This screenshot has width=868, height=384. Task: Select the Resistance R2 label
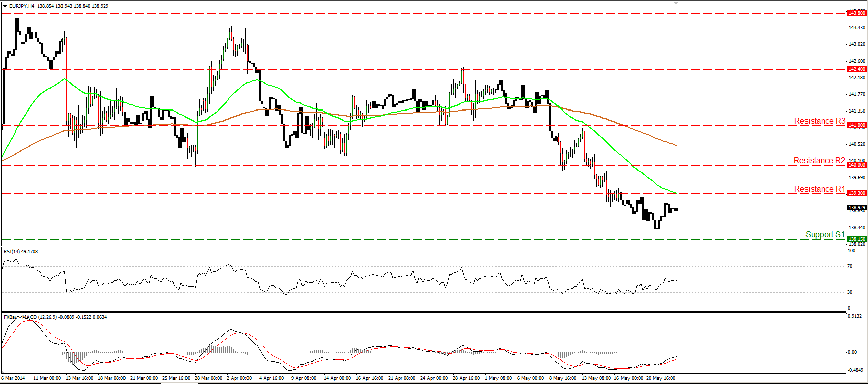click(x=820, y=161)
